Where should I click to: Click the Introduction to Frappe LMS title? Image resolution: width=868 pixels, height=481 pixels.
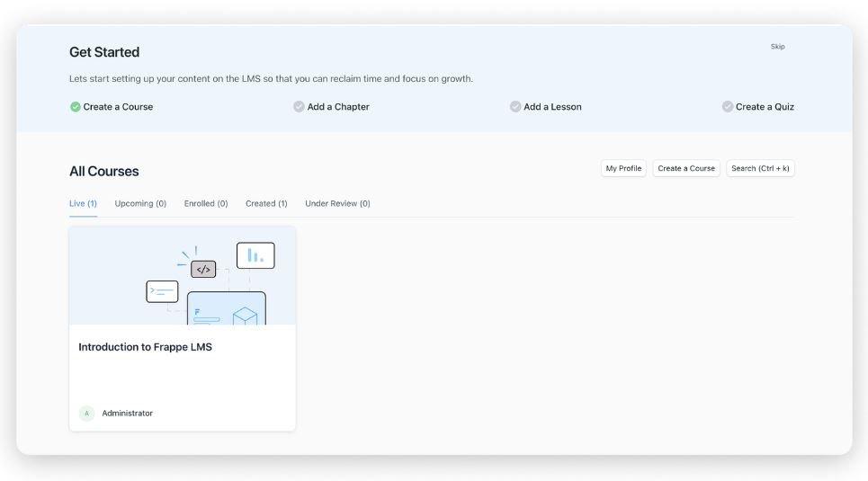coord(145,347)
